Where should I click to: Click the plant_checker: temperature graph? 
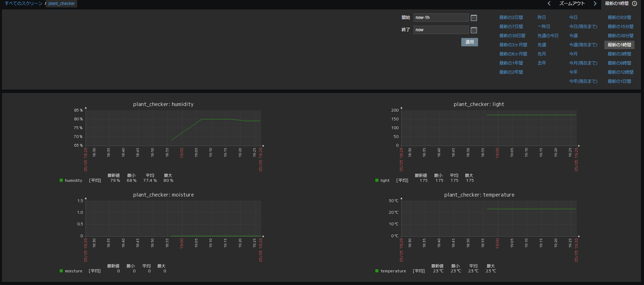click(x=488, y=218)
